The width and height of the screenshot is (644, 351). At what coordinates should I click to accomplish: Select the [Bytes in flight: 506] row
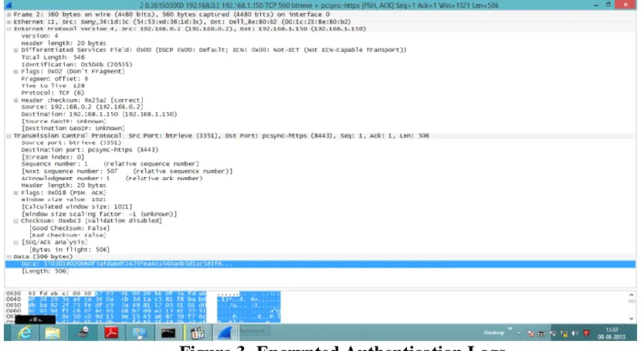click(x=69, y=250)
